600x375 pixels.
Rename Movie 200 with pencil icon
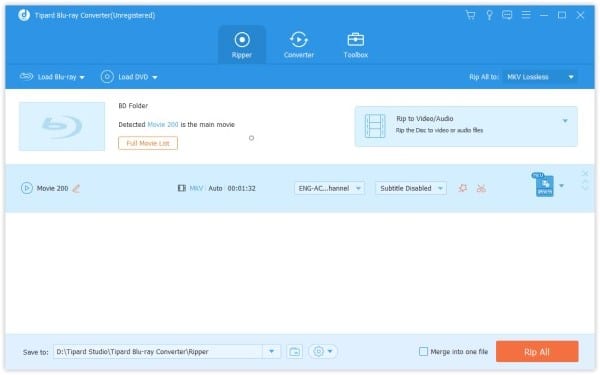tap(76, 188)
